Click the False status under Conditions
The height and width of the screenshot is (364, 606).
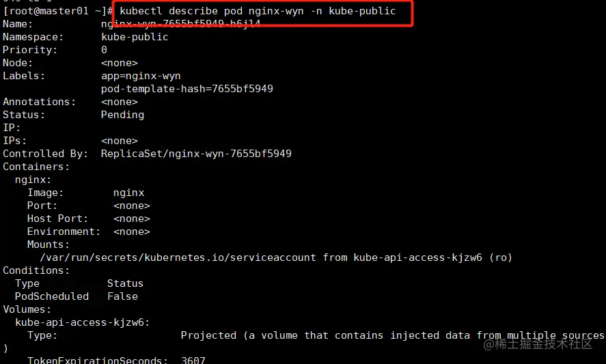[122, 296]
